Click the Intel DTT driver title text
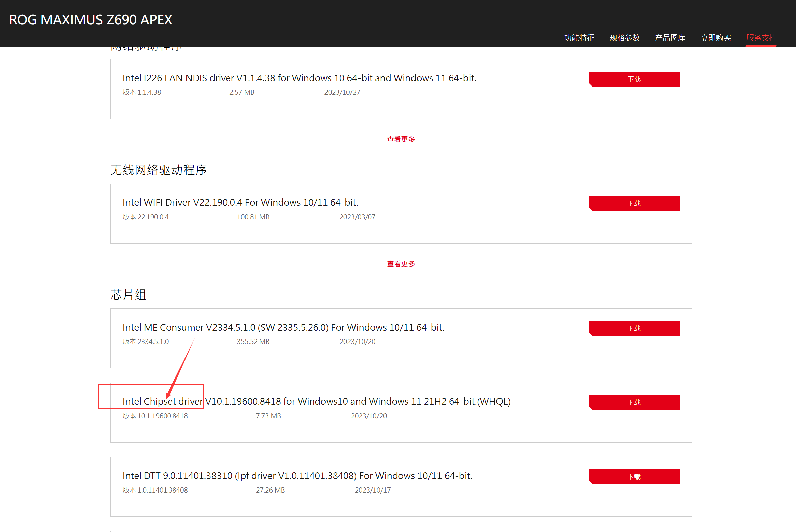 [x=297, y=476]
